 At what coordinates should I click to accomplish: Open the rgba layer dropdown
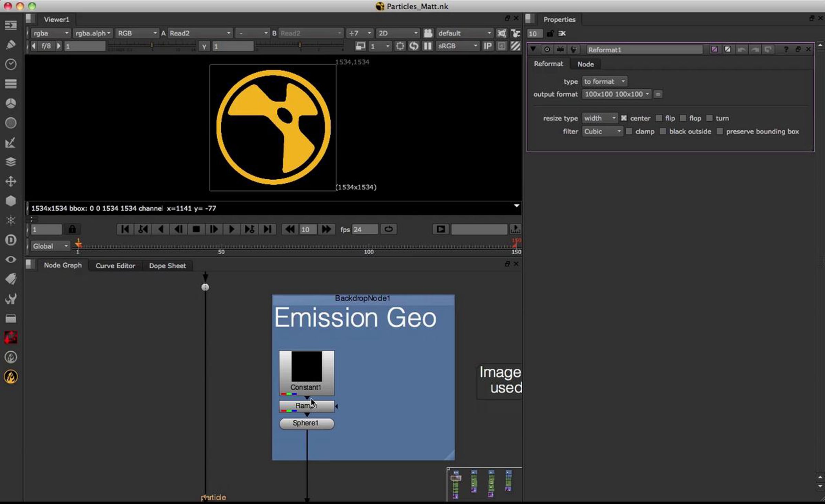click(x=51, y=33)
